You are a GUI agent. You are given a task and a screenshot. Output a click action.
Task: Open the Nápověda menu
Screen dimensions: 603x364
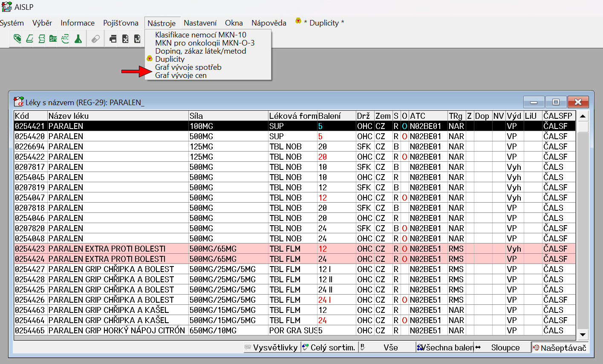point(269,23)
